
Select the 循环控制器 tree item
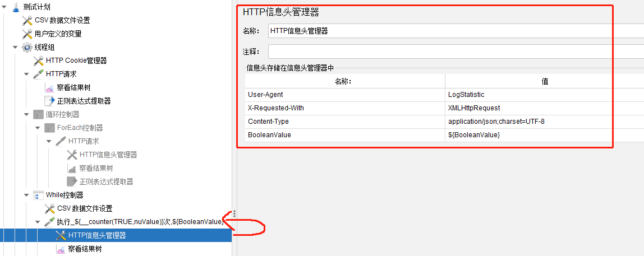[63, 114]
